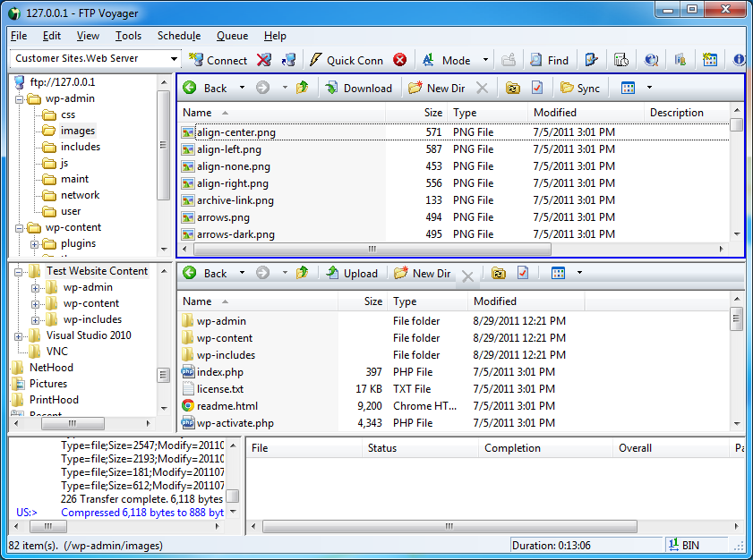
Task: Open the remote Back history dropdown arrow
Action: (x=242, y=88)
